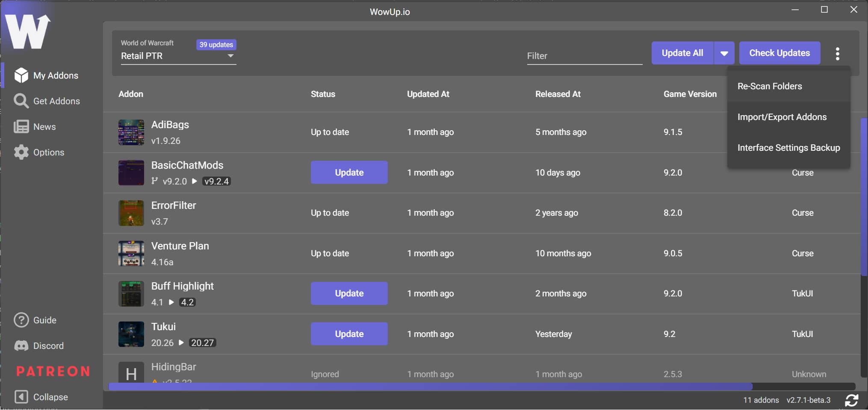
Task: Choose Interface Settings Backup option
Action: click(788, 147)
